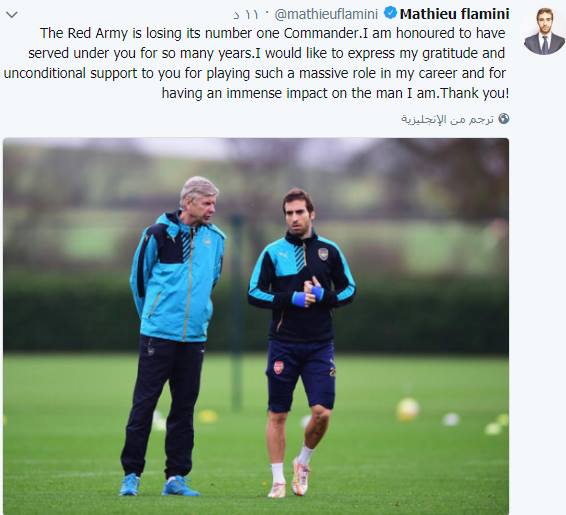566x515 pixels.
Task: Open the Mathieu flamini profile avatar
Action: 544,31
